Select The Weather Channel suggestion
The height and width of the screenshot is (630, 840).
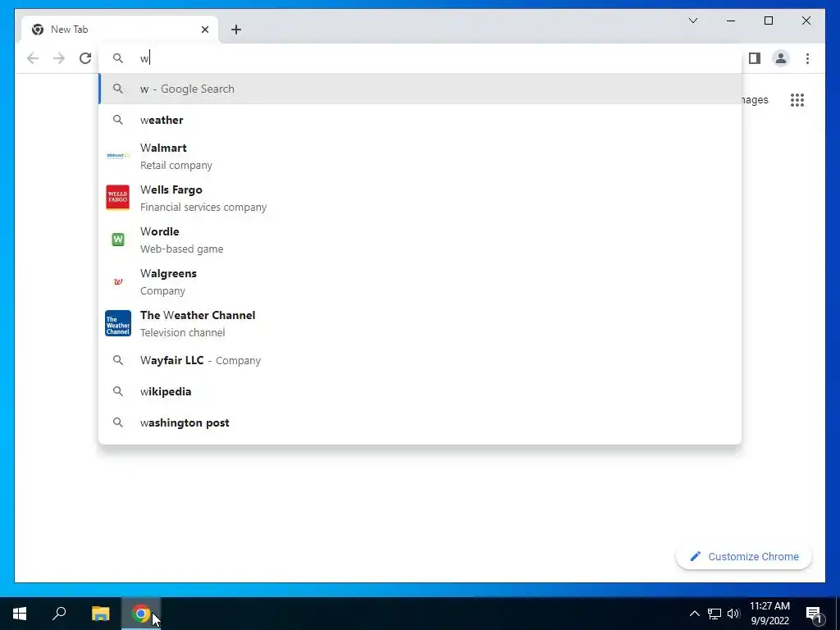(420, 323)
